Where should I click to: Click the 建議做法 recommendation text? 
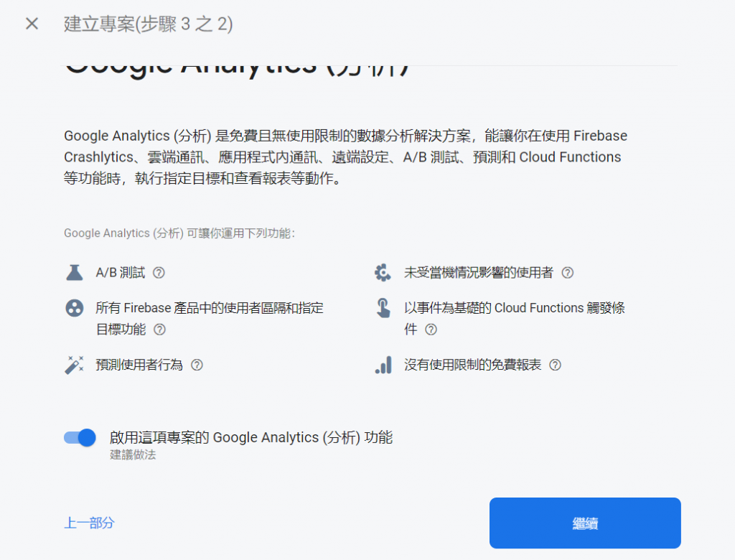click(133, 454)
